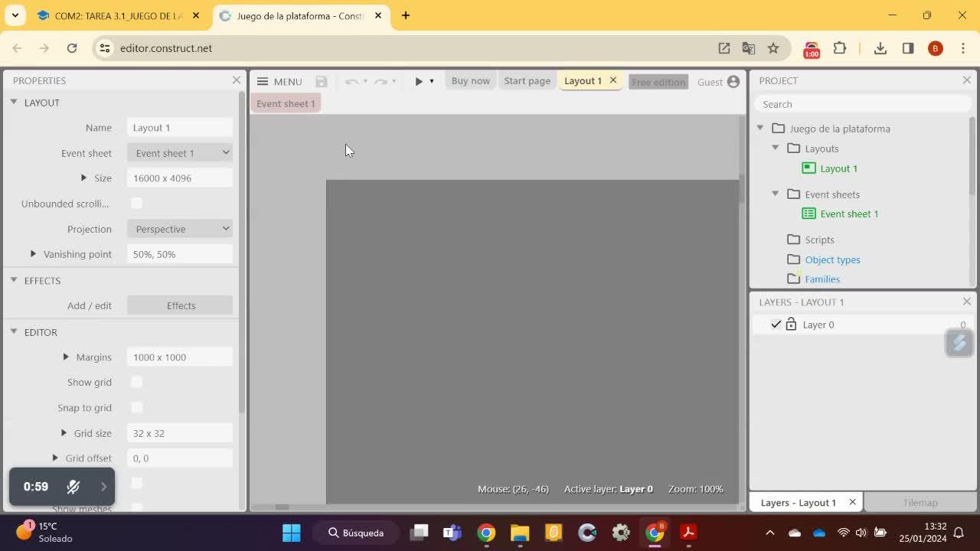Close the Layout 1 editor tab
Screen dimensions: 980x551
(x=613, y=80)
